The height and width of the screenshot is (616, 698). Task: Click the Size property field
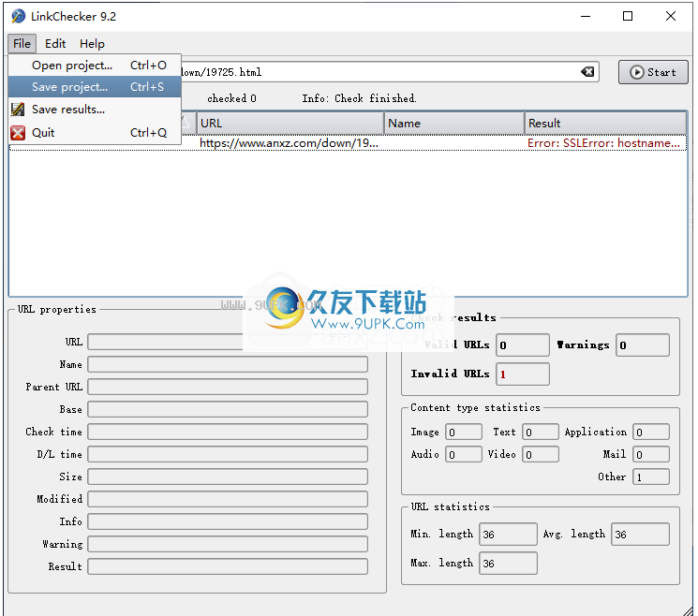[228, 477]
